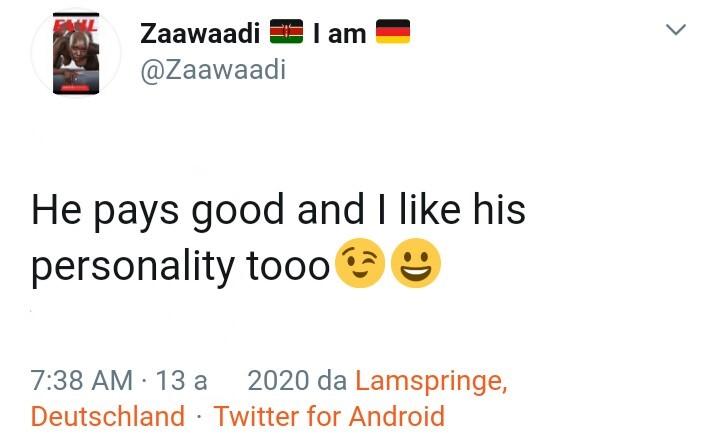720x442 pixels.
Task: Open the Zaawaadi display name profile link
Action: click(200, 33)
